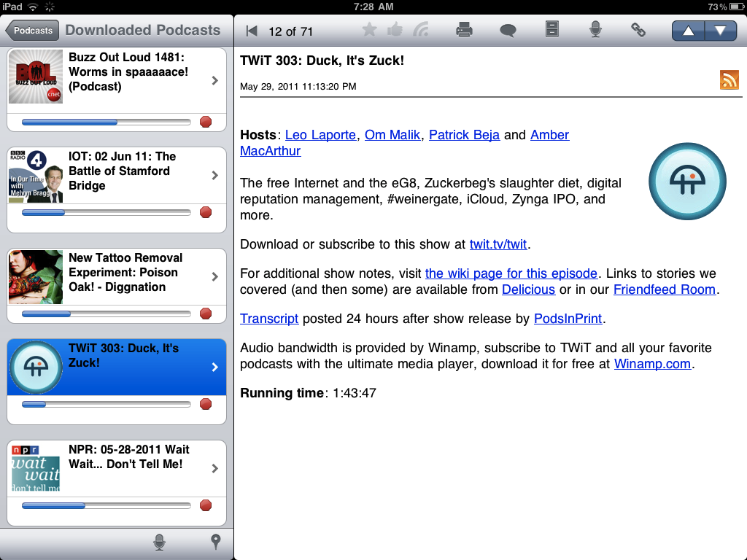Tap the microphone icon in top toolbar

595,29
